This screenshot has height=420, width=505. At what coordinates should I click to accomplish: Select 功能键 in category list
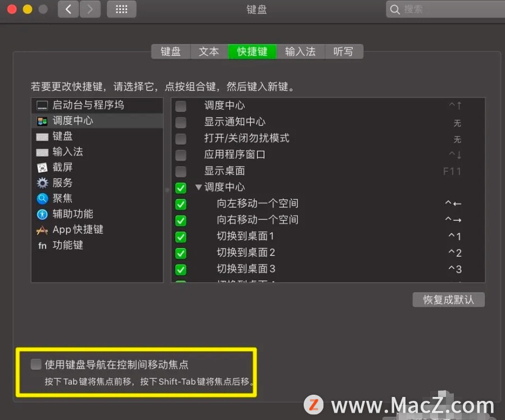[97, 246]
